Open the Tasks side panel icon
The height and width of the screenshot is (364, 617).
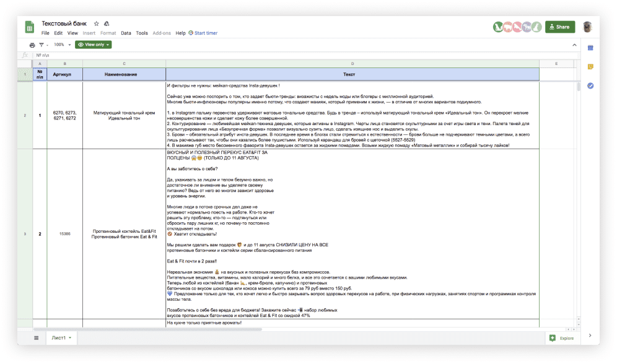590,85
